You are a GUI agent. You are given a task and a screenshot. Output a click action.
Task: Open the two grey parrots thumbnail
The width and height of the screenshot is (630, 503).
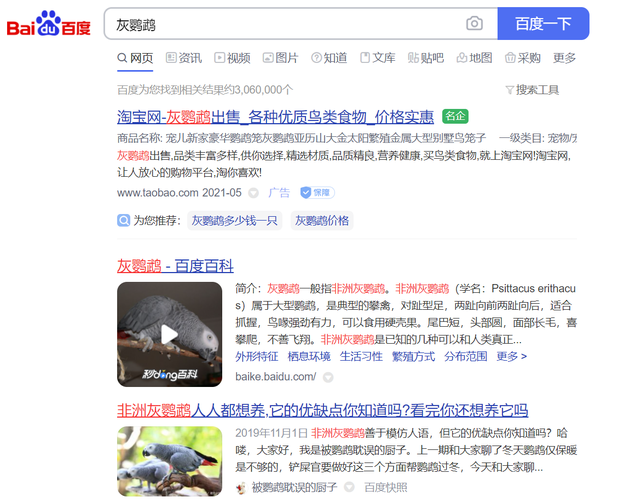tap(170, 461)
